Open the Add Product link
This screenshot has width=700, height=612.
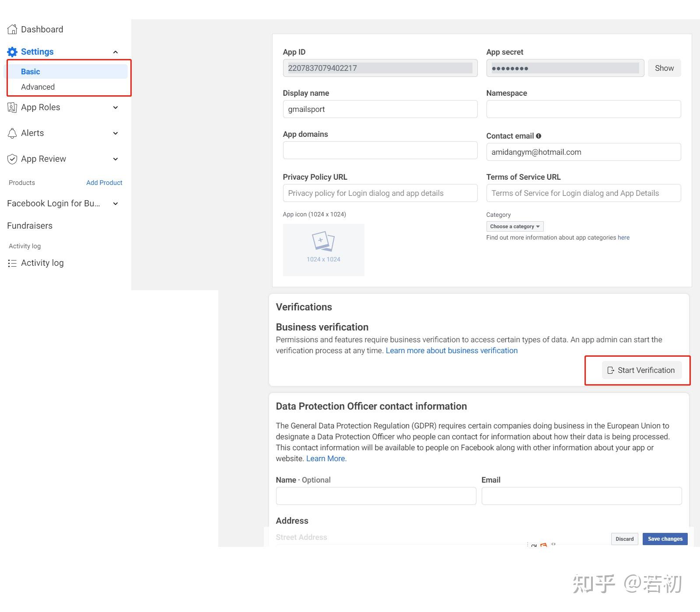[x=104, y=183]
